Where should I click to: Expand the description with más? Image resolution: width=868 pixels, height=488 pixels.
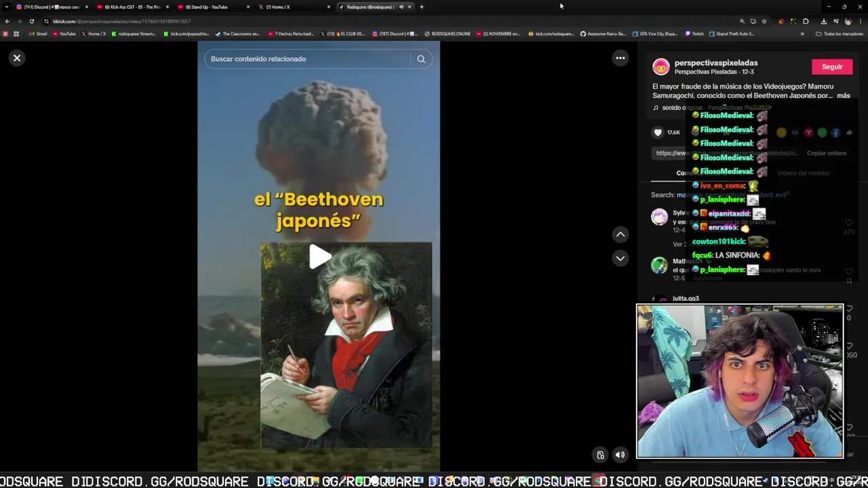[844, 96]
